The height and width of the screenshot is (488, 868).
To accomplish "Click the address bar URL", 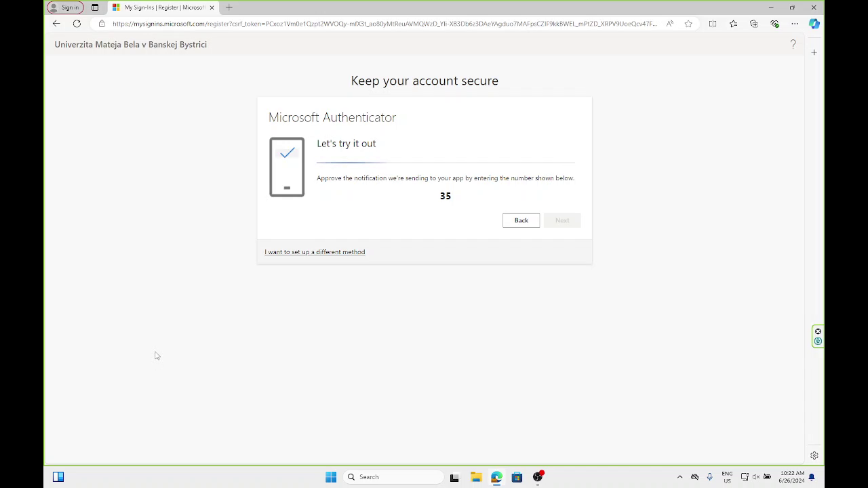I will [x=384, y=24].
